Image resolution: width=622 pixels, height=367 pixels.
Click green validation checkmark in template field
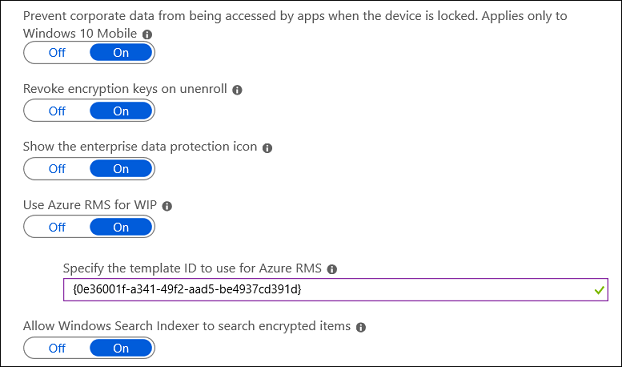tap(599, 290)
